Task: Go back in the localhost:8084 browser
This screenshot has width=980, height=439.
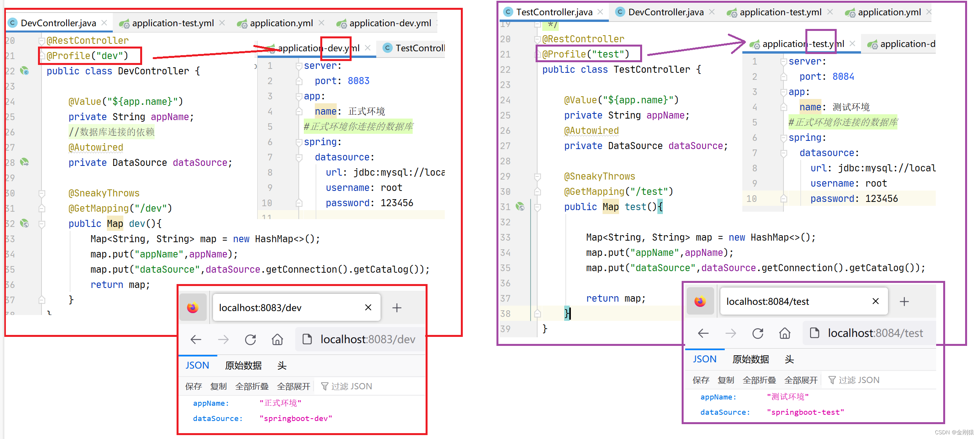Action: (703, 333)
